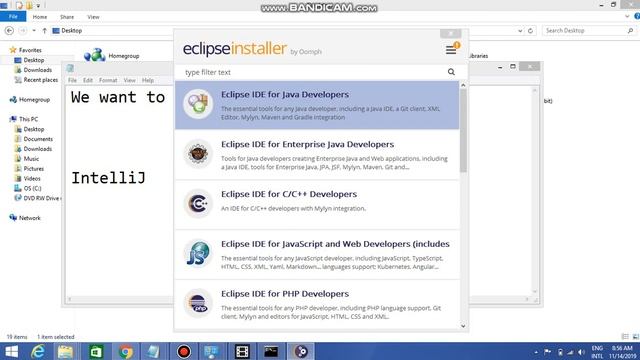Open the Notepad Format menu
Screen dimensions: 640x360
[x=108, y=80]
